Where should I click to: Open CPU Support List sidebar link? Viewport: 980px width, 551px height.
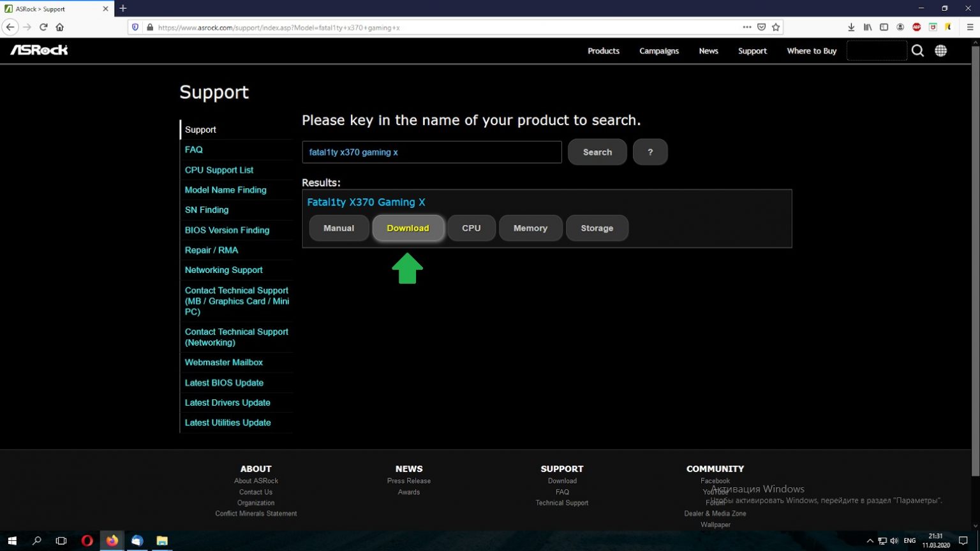point(219,170)
